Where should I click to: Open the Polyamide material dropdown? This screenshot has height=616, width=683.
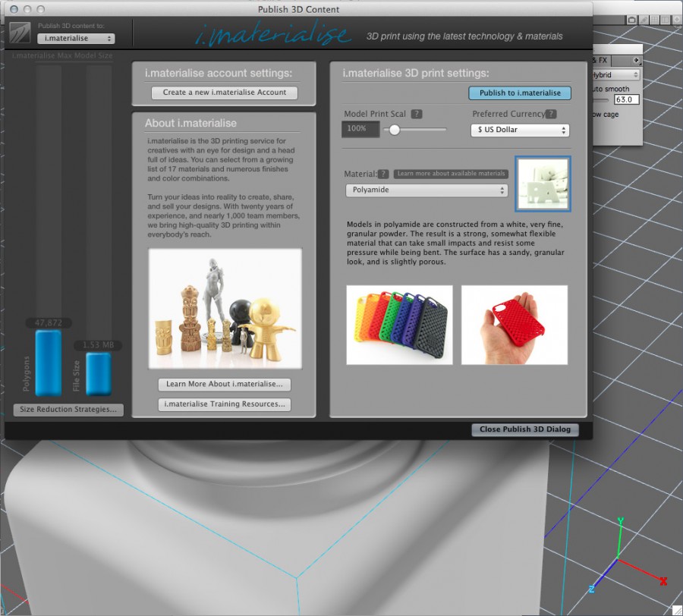tap(425, 190)
